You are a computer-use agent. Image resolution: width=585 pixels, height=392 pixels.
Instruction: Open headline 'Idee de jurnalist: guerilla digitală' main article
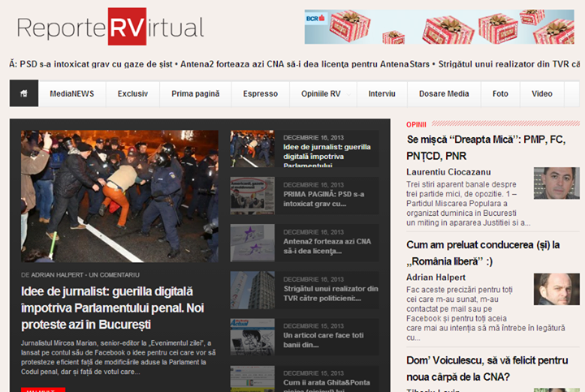click(x=113, y=308)
